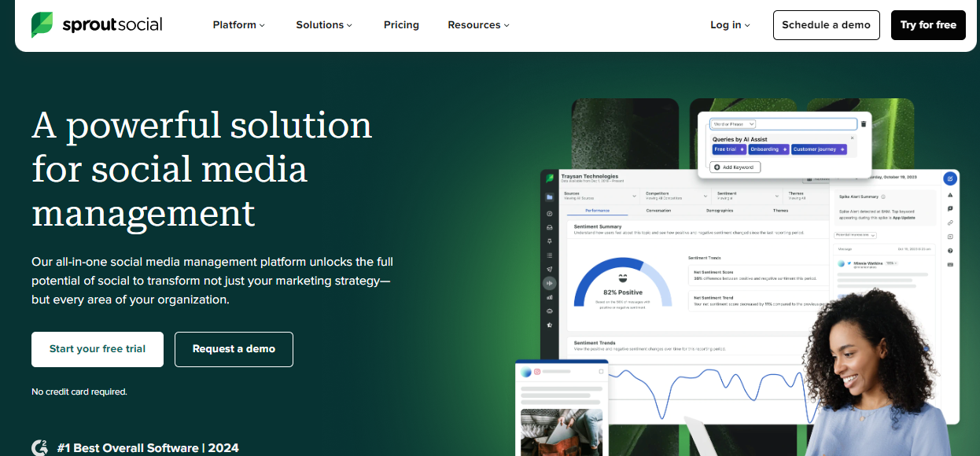The width and height of the screenshot is (980, 456).
Task: Click the Sprout Social leaf logo
Action: 42,25
